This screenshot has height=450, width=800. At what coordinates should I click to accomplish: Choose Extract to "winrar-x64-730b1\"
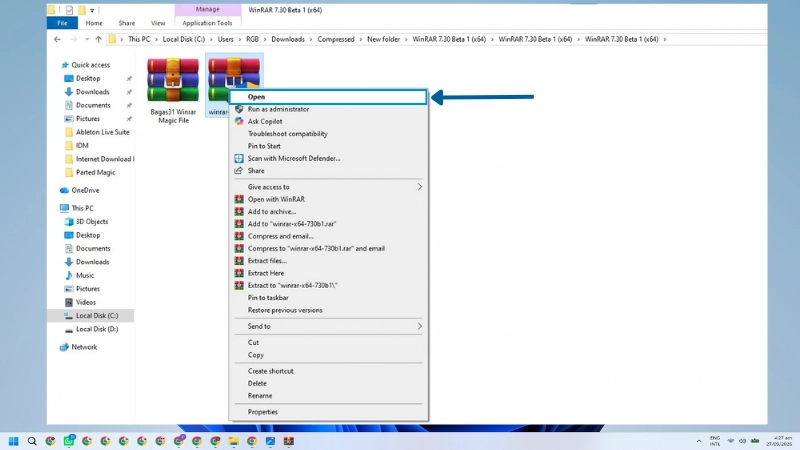point(328,286)
